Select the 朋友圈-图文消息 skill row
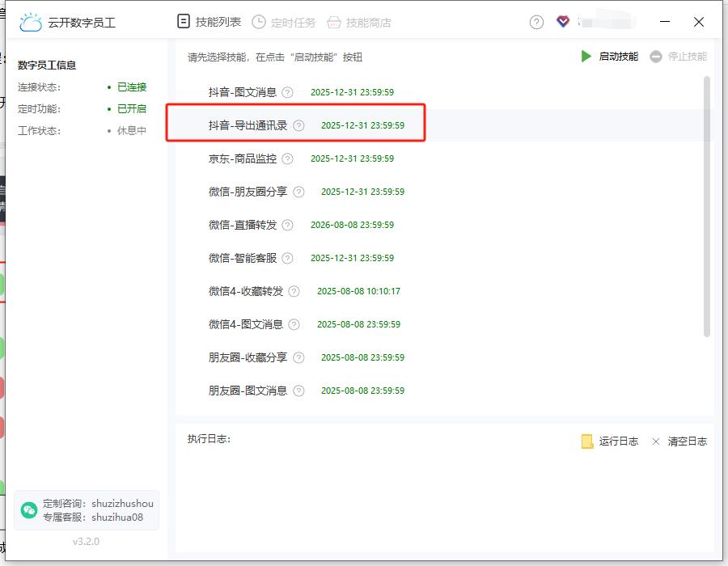The height and width of the screenshot is (566, 728). pyautogui.click(x=248, y=391)
